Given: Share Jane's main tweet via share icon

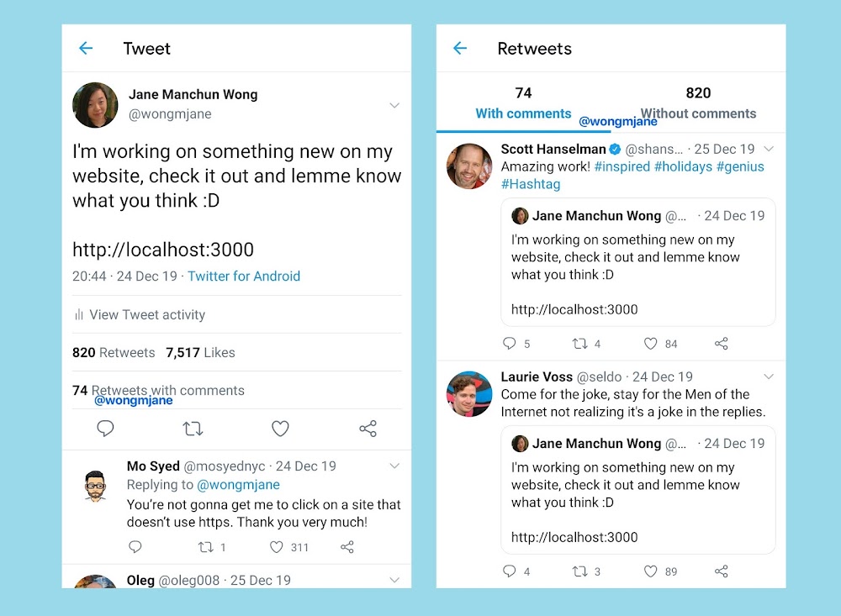Looking at the screenshot, I should coord(368,429).
